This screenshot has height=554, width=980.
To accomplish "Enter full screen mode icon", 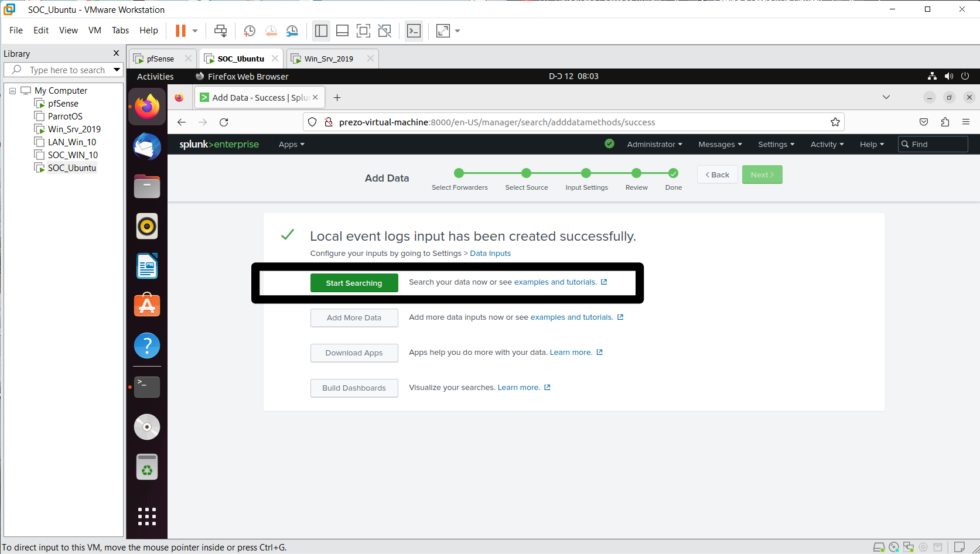I will [363, 31].
